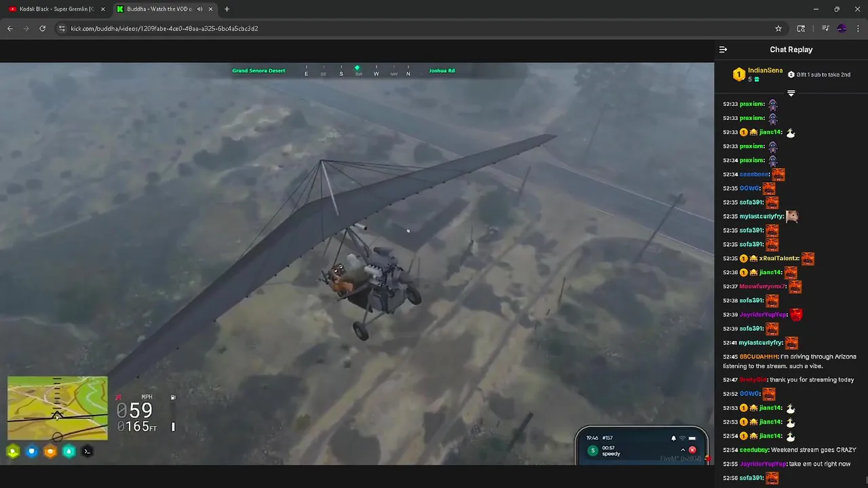Screen dimensions: 868x488
Task: Click the minimap in the video
Action: [57, 408]
